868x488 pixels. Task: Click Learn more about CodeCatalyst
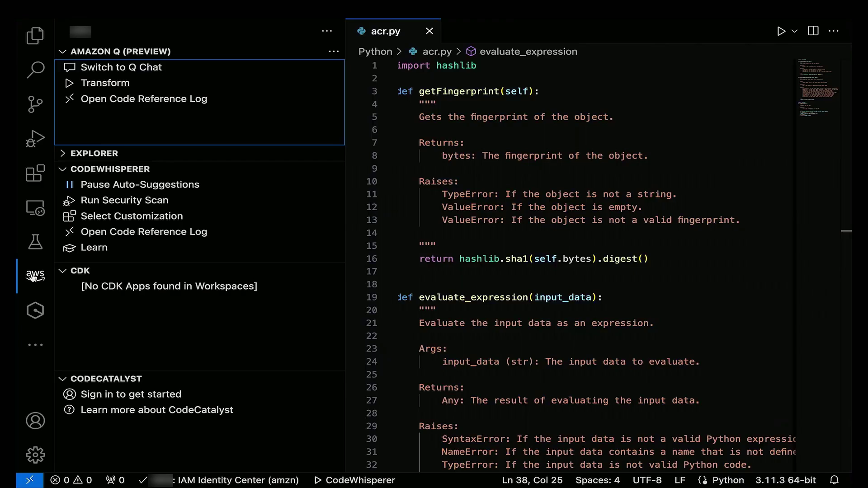[156, 410]
